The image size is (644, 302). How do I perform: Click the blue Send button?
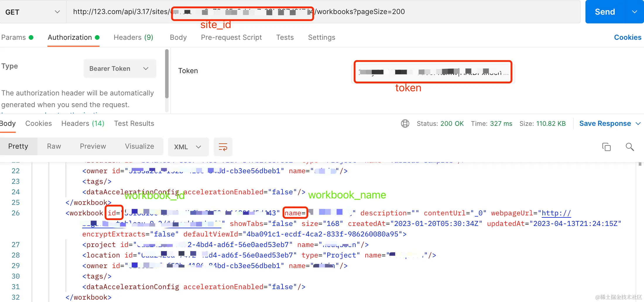(x=605, y=12)
